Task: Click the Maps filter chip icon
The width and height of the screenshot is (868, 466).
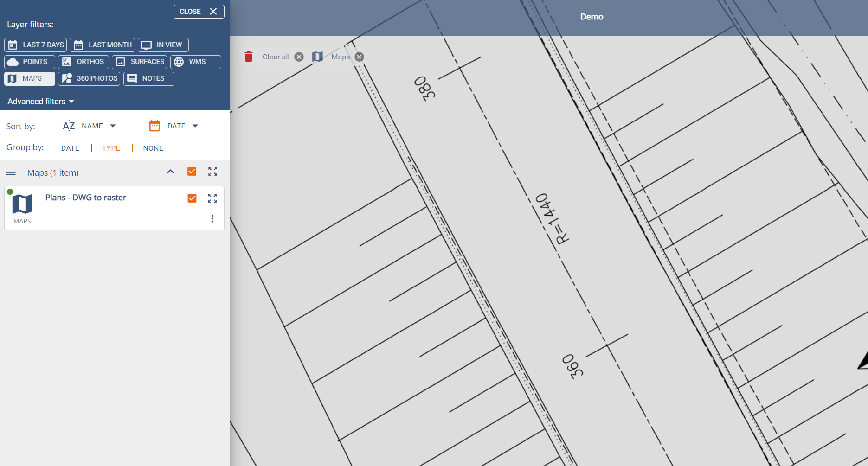Action: pyautogui.click(x=317, y=57)
